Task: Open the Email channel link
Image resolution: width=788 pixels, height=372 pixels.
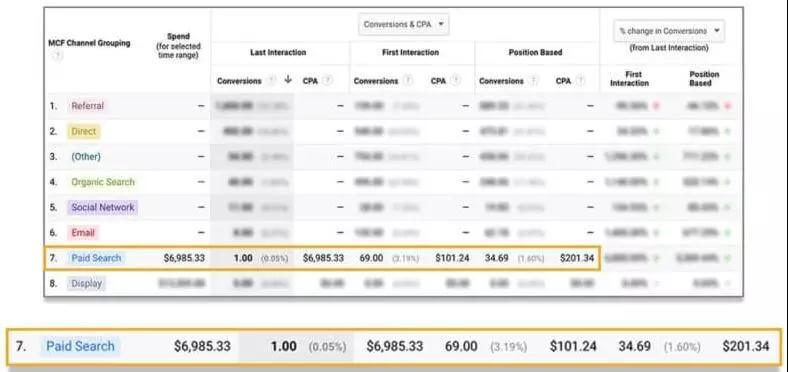Action: pyautogui.click(x=83, y=233)
